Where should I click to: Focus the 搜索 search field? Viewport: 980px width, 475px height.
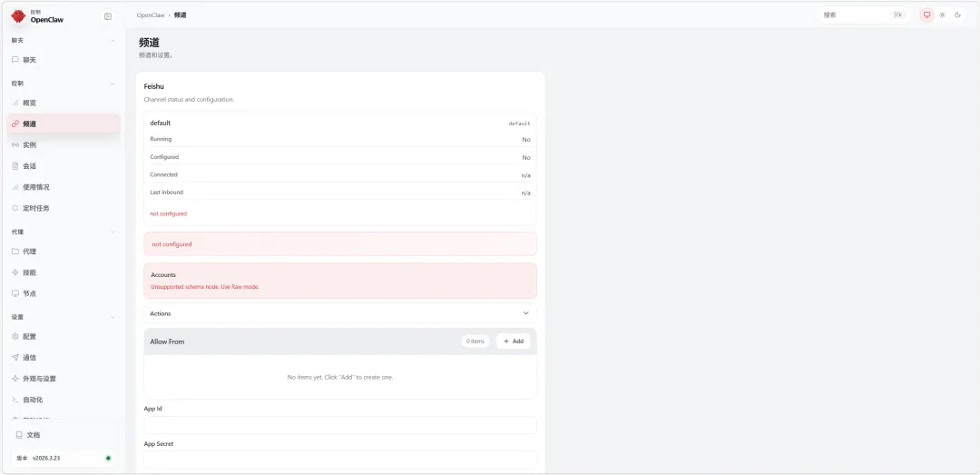863,15
